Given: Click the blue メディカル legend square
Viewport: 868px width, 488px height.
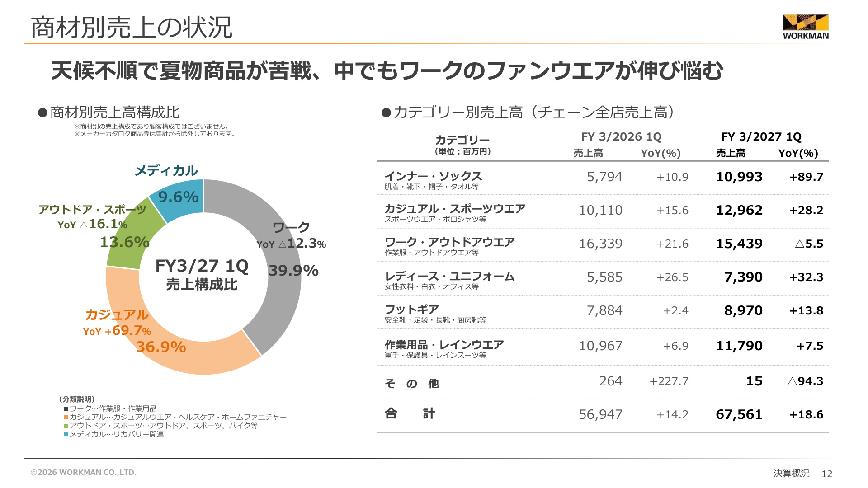Looking at the screenshot, I should point(66,435).
